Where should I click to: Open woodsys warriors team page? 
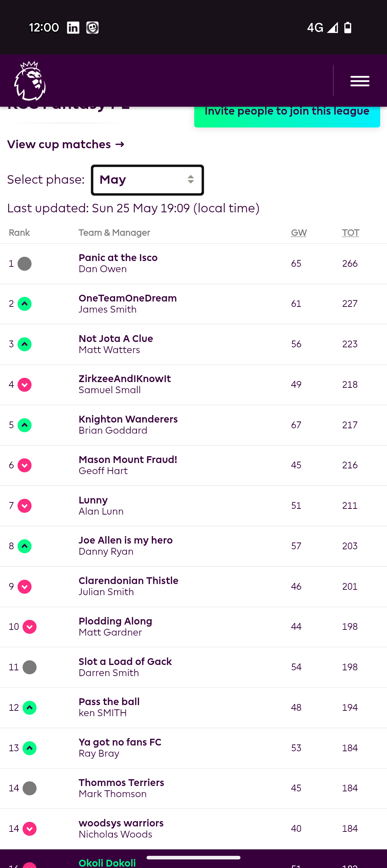(121, 823)
